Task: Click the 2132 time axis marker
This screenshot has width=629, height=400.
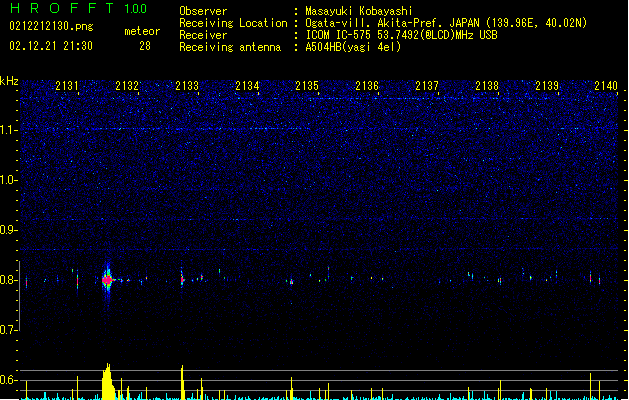Action: (127, 86)
